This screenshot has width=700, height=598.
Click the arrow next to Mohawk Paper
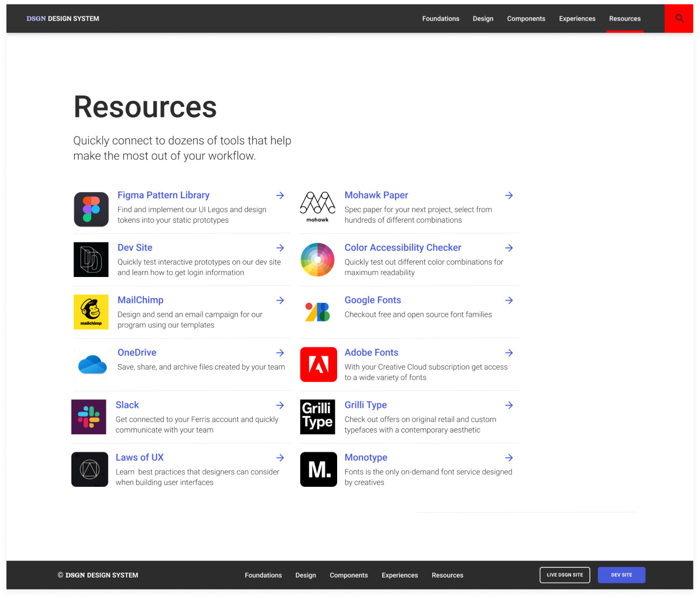[509, 195]
